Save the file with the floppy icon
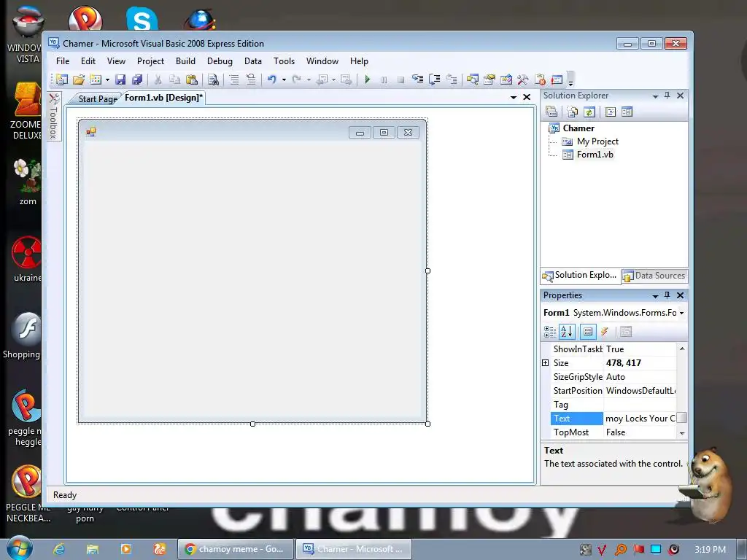The width and height of the screenshot is (747, 560). (120, 79)
